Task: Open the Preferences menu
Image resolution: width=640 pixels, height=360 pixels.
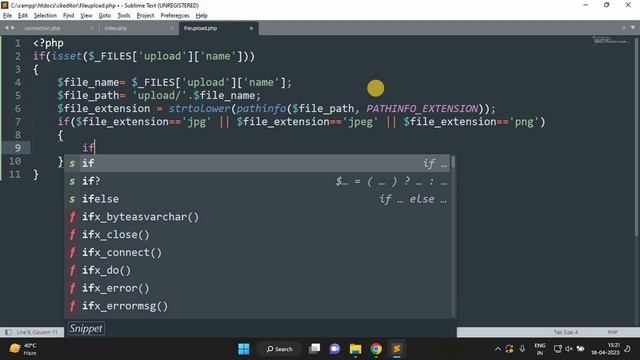Action: (175, 16)
